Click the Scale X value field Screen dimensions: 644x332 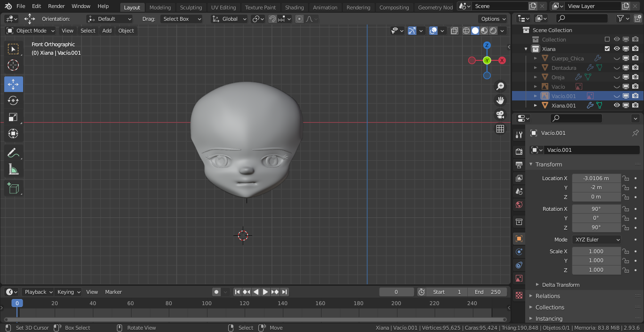596,251
